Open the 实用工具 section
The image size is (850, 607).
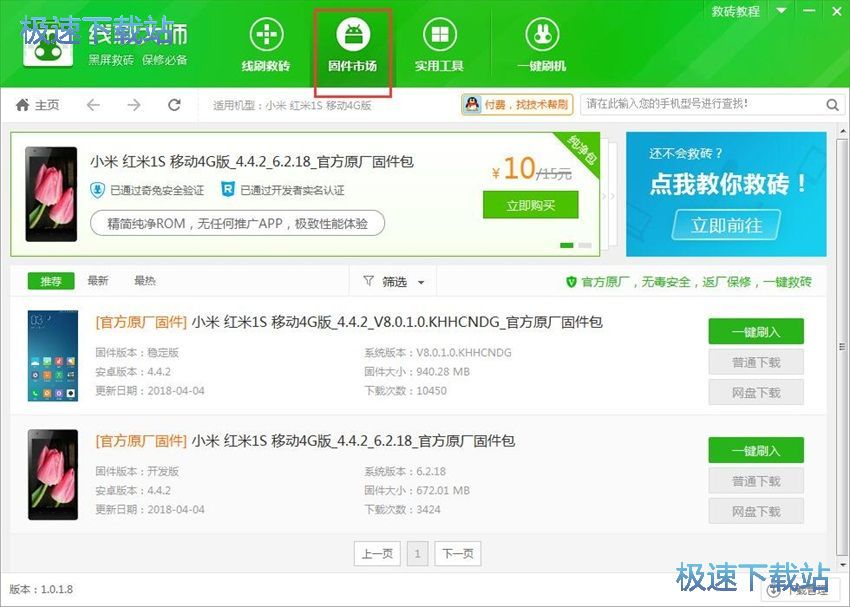tap(439, 45)
